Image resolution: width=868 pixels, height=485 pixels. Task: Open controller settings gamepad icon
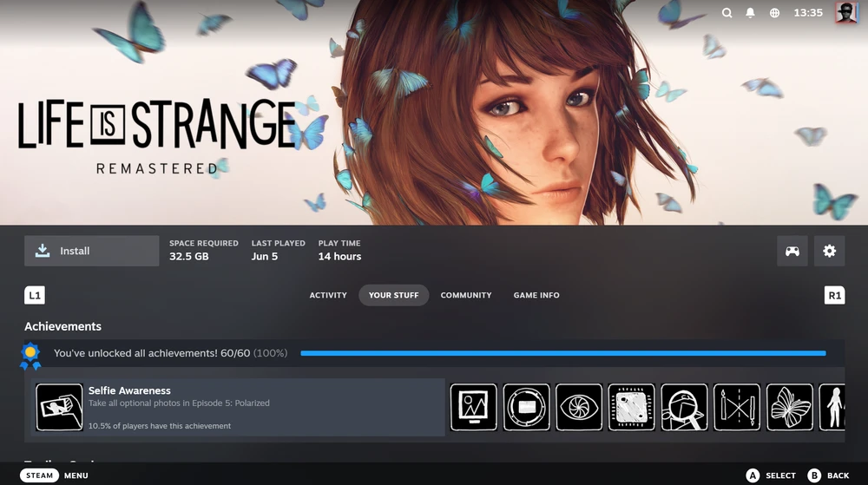pyautogui.click(x=792, y=251)
